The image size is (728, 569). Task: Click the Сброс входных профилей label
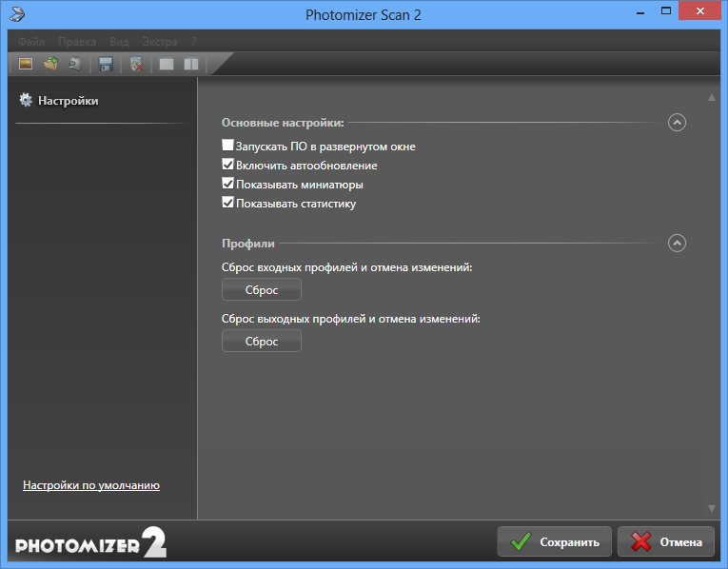coord(346,267)
